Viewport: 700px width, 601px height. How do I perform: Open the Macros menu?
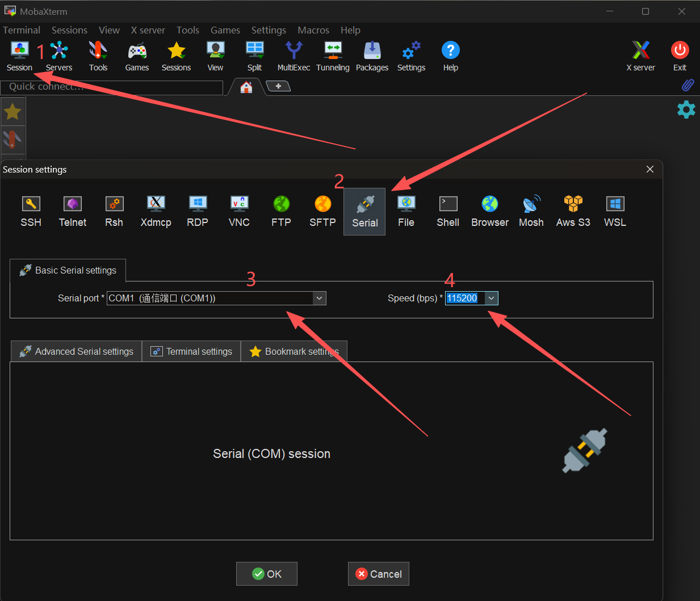pyautogui.click(x=313, y=30)
